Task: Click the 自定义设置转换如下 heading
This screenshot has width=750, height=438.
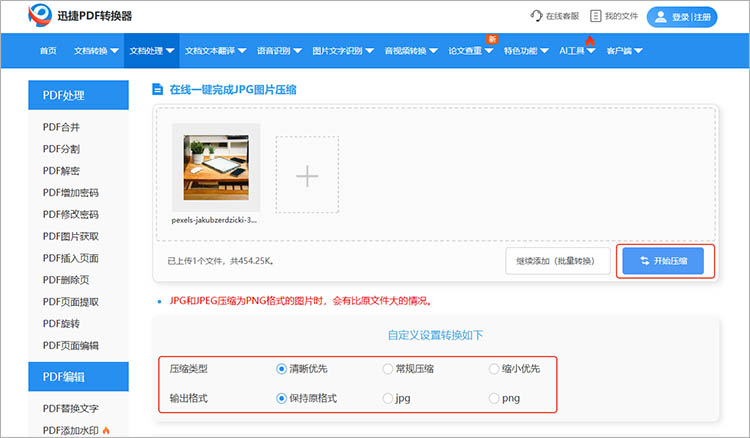Action: click(435, 335)
